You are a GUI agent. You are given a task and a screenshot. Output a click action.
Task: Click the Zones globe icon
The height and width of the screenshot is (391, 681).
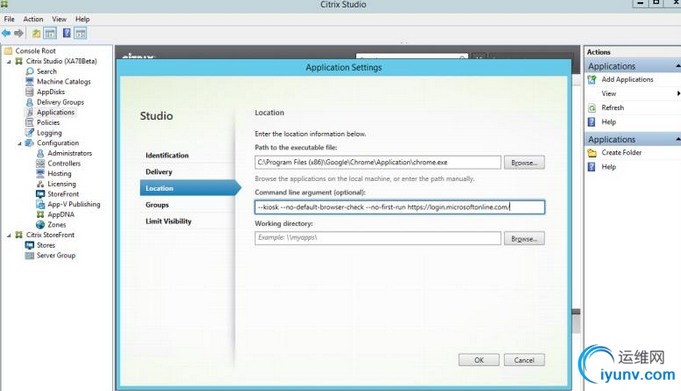point(40,225)
